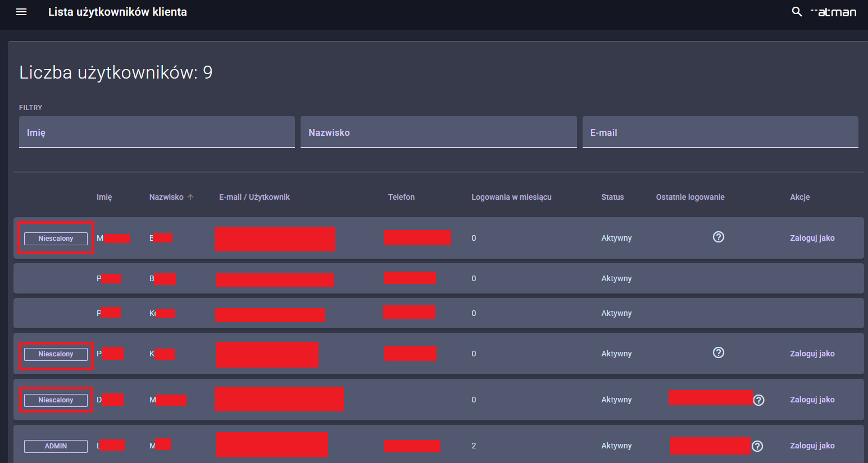Click the Akcje column header

800,197
